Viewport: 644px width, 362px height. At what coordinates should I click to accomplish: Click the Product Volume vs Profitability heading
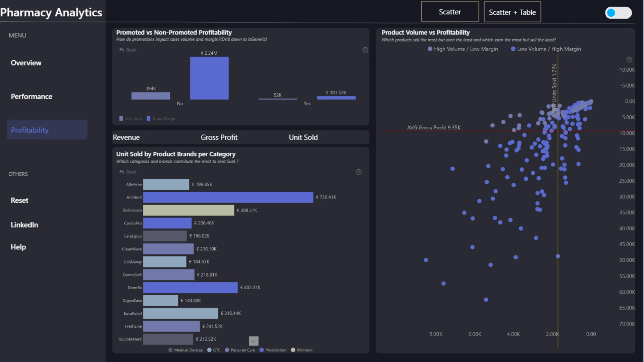point(426,33)
